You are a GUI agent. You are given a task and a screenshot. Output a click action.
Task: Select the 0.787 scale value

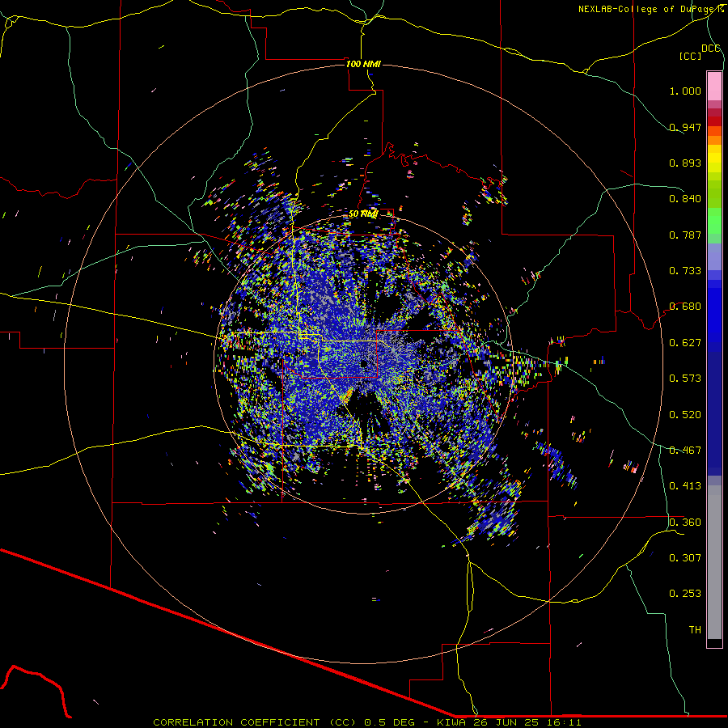pos(685,235)
